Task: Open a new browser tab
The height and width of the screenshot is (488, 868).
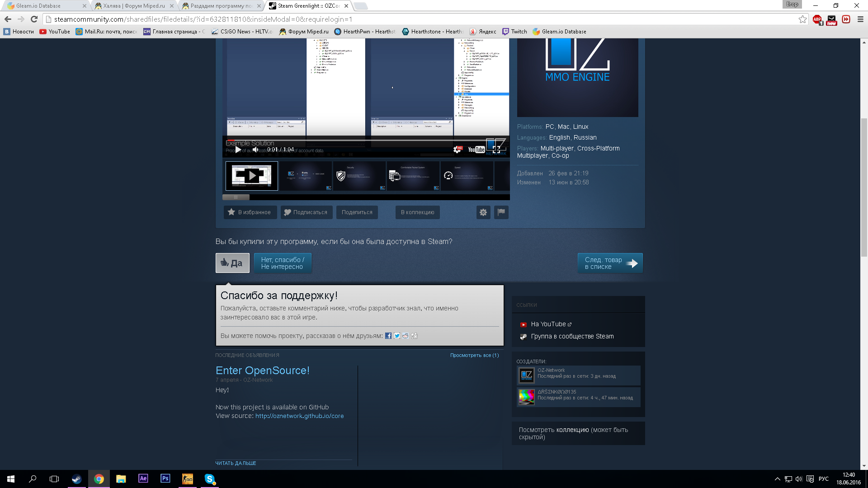Action: click(361, 6)
